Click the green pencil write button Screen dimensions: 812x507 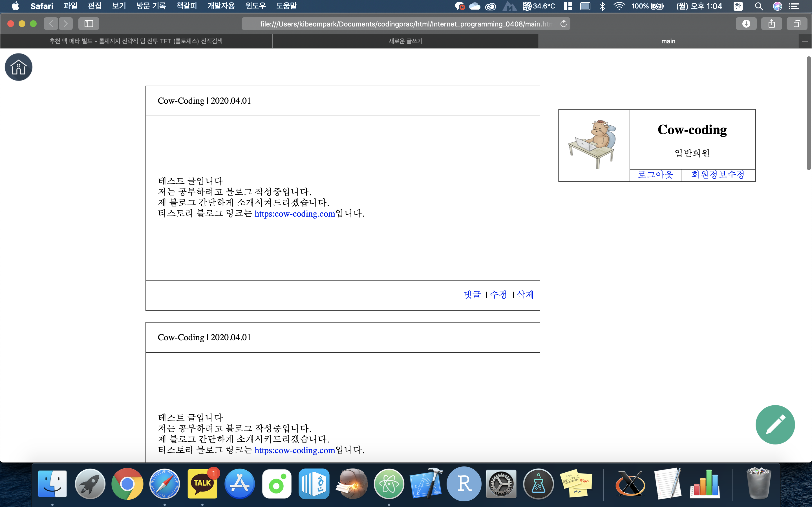click(775, 424)
